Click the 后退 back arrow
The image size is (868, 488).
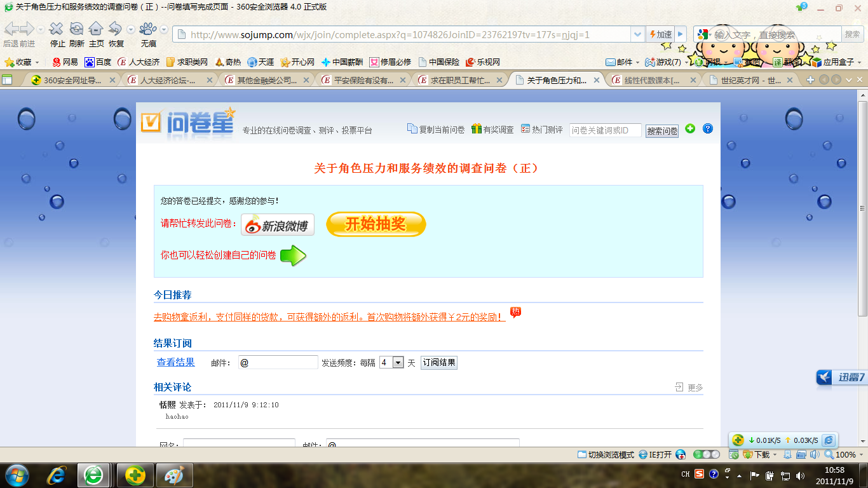click(11, 29)
